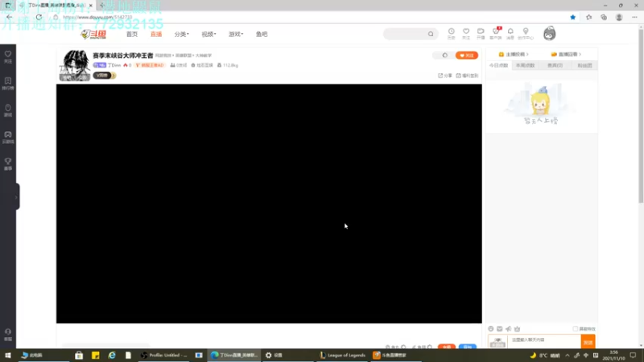The image size is (644, 362).
Task: Open followed channels heart icon
Action: [466, 34]
